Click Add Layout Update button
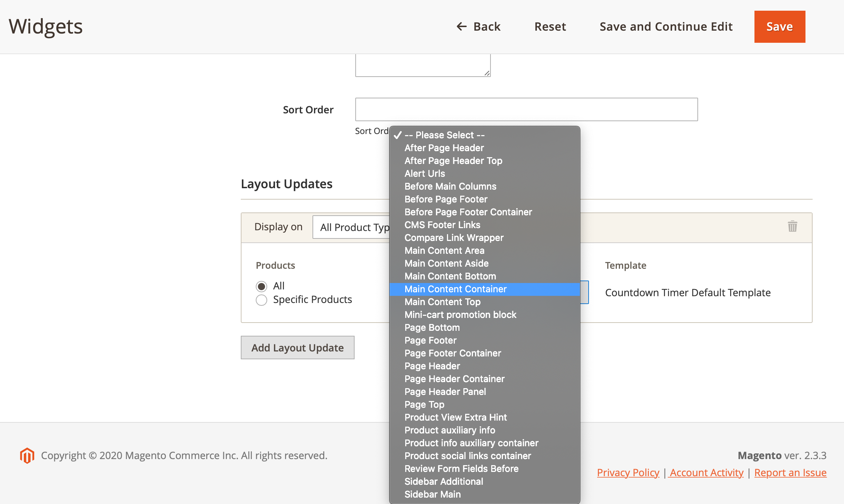Screen dimensions: 844x504 point(298,348)
